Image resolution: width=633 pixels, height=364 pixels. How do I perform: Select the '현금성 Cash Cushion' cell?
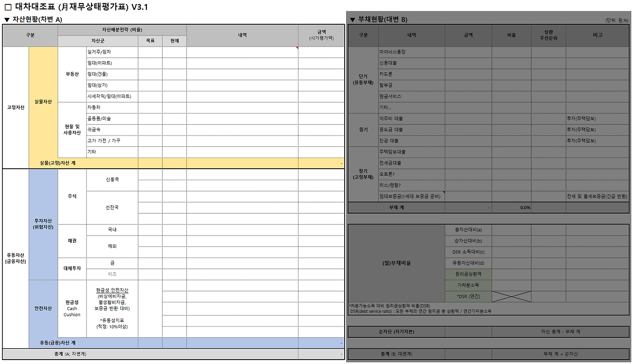(72, 309)
